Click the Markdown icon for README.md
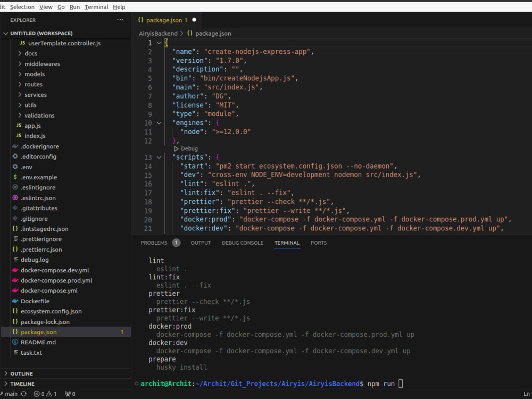The width and height of the screenshot is (532, 399). tap(16, 342)
